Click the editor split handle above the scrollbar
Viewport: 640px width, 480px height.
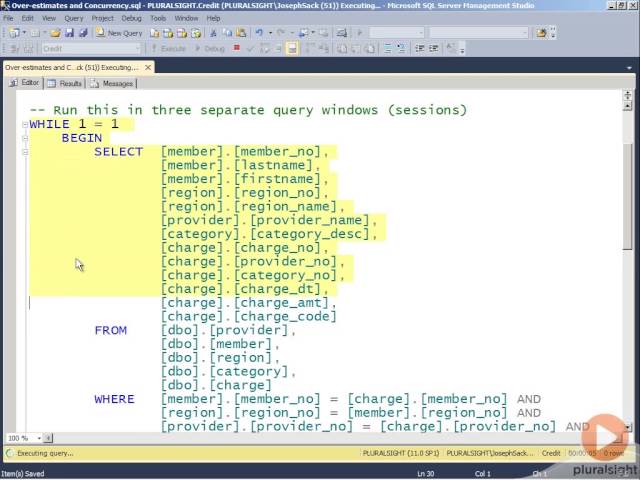627,96
